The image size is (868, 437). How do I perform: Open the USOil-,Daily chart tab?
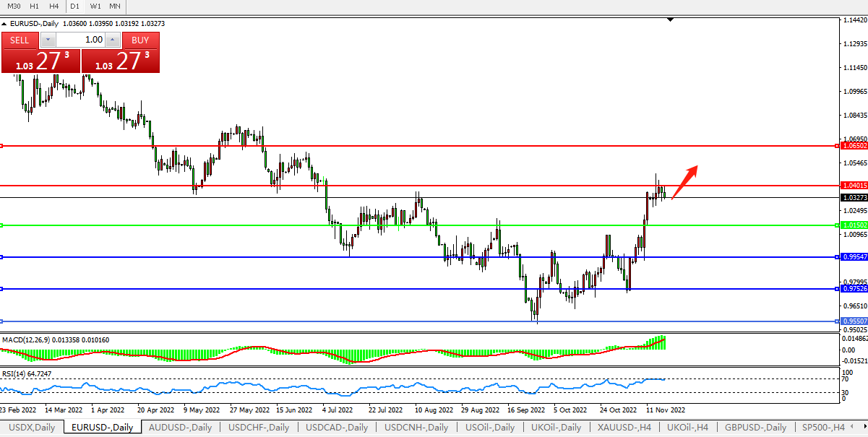[490, 428]
